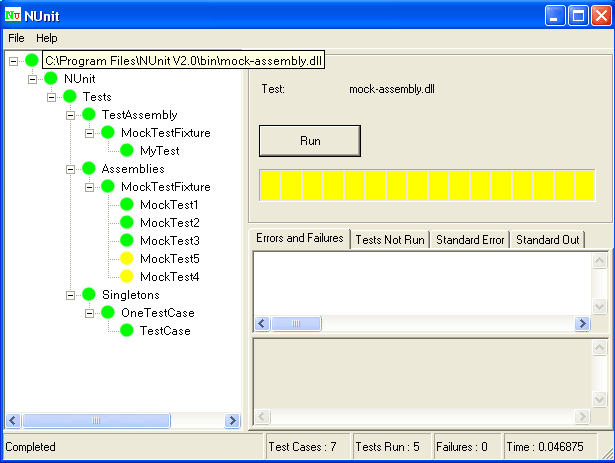This screenshot has height=463, width=615.
Task: Click green circle next to MockTest1
Action: click(x=127, y=204)
